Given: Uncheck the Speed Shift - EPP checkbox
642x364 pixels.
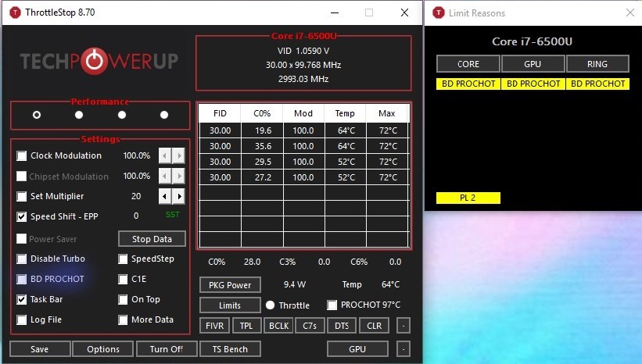Looking at the screenshot, I should click(21, 216).
